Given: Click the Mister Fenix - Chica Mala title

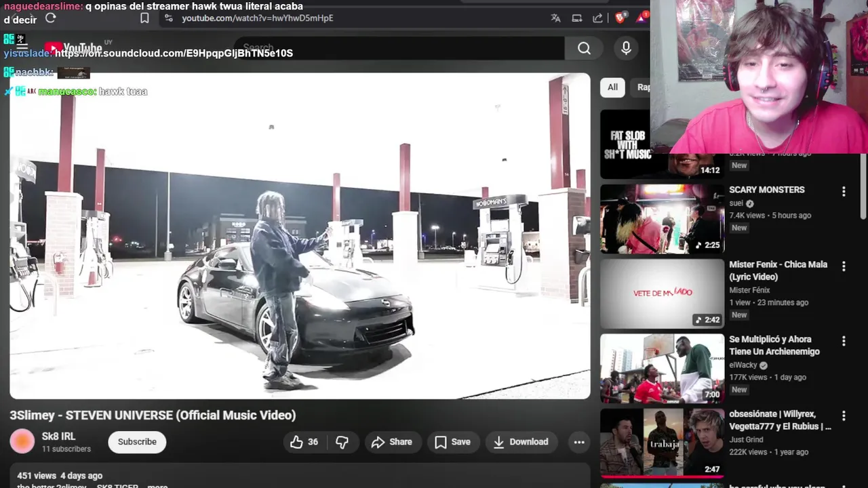Looking at the screenshot, I should tap(778, 270).
